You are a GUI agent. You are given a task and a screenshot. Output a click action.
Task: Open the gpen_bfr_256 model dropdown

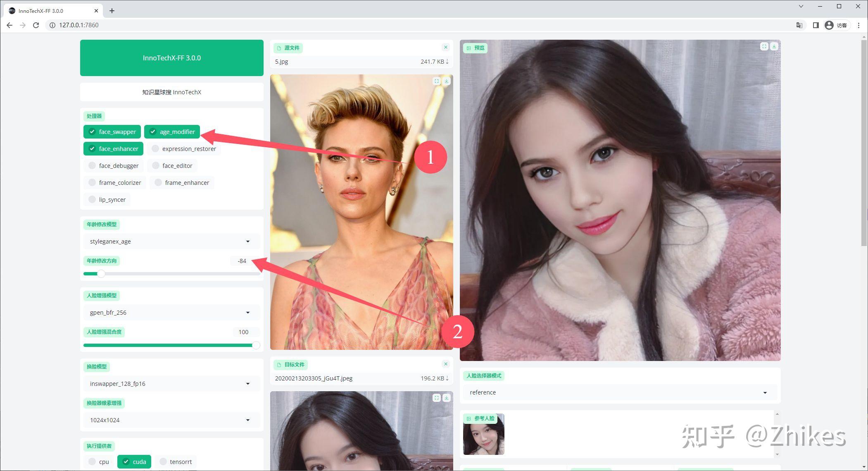coord(171,312)
